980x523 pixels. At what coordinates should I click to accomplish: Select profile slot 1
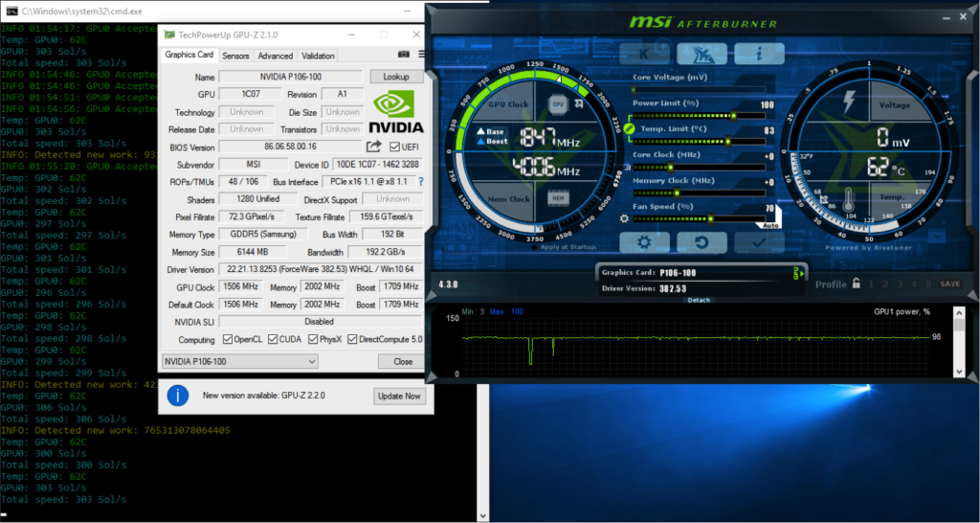871,284
